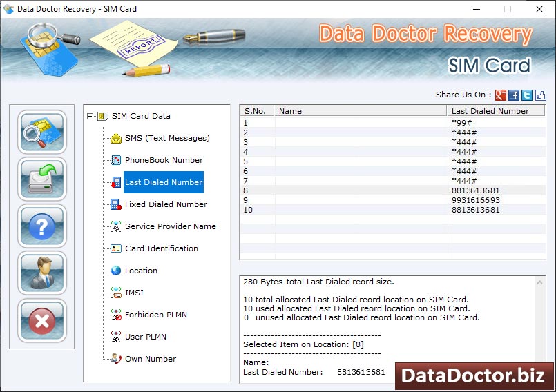Click the red X exit icon
This screenshot has width=556, height=392.
pyautogui.click(x=42, y=320)
